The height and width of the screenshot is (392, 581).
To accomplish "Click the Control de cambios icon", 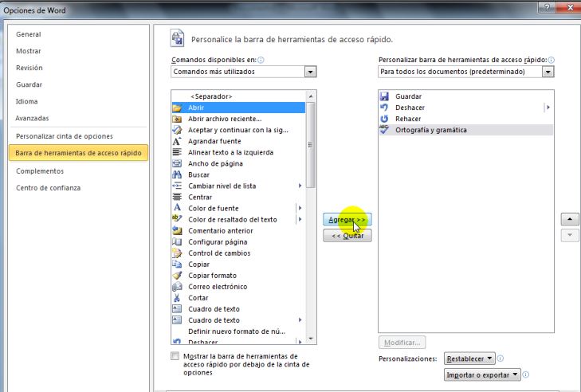I will (x=177, y=253).
